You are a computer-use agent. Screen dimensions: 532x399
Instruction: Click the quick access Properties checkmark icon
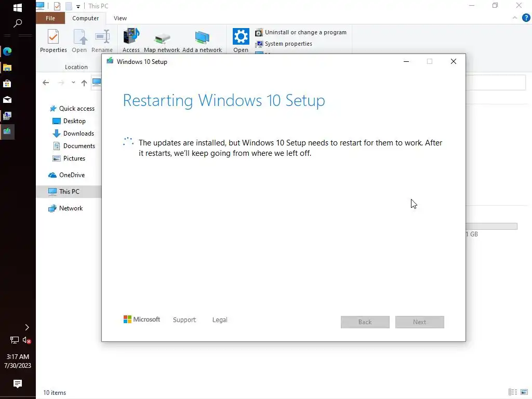[57, 6]
